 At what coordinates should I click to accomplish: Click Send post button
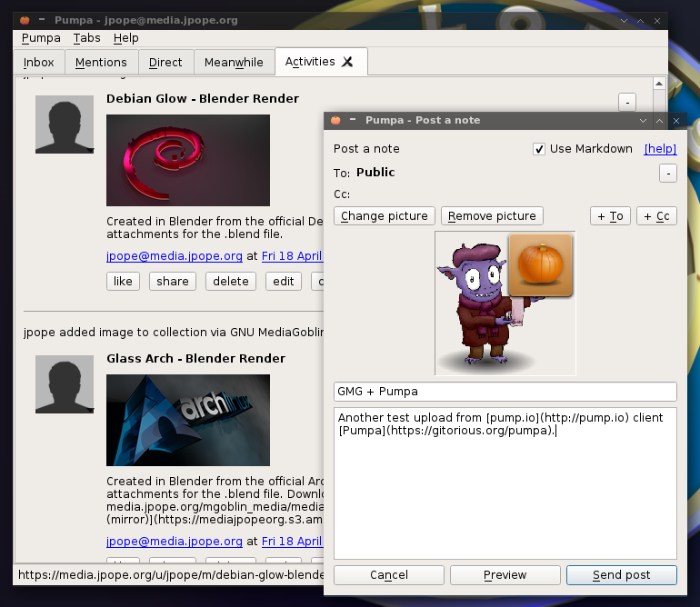(x=622, y=575)
